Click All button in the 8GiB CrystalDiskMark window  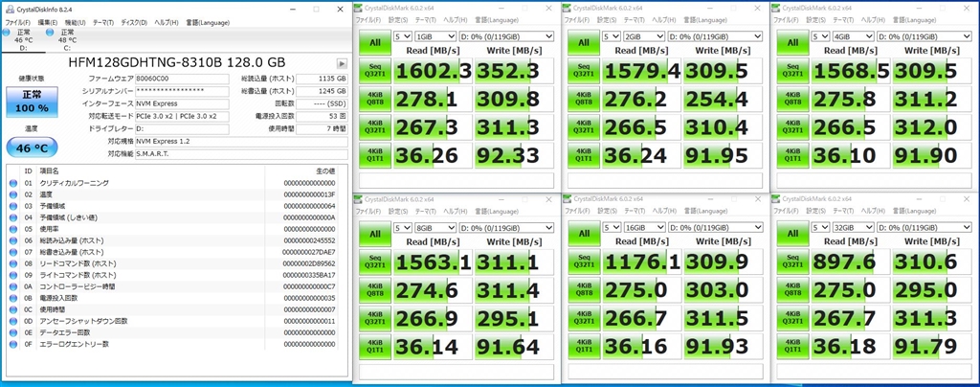(x=374, y=233)
